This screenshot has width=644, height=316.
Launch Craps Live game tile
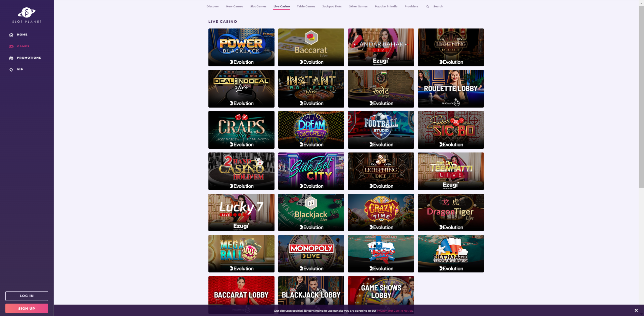(x=241, y=130)
